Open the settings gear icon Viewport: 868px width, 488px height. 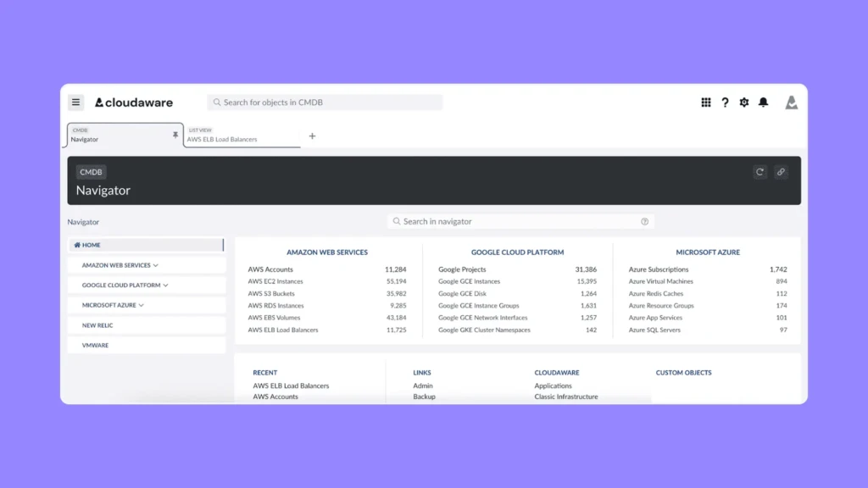point(744,103)
